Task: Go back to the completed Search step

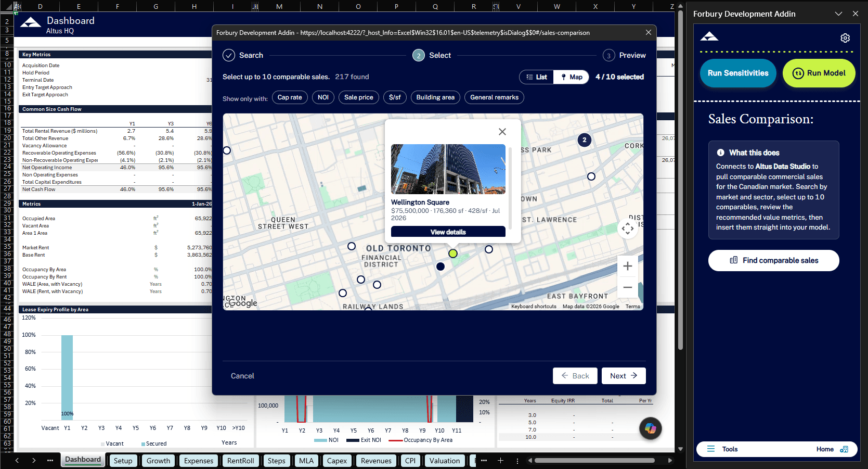Action: click(x=243, y=55)
